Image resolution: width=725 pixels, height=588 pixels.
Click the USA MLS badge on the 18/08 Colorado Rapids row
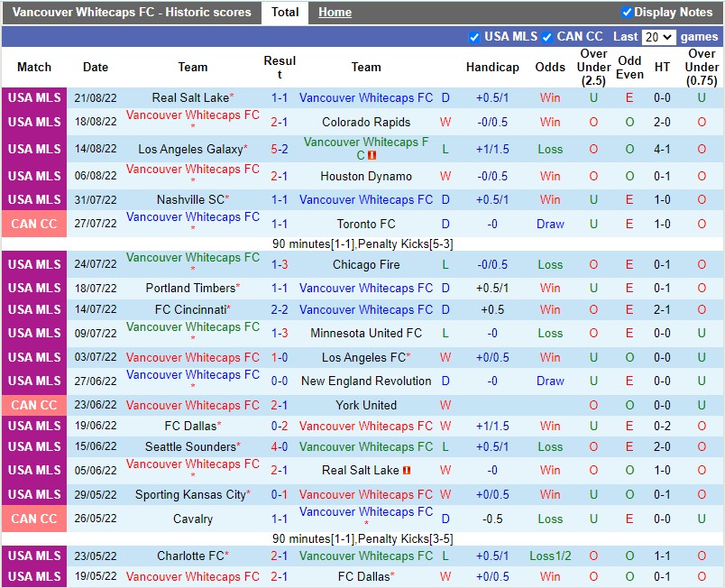33,122
